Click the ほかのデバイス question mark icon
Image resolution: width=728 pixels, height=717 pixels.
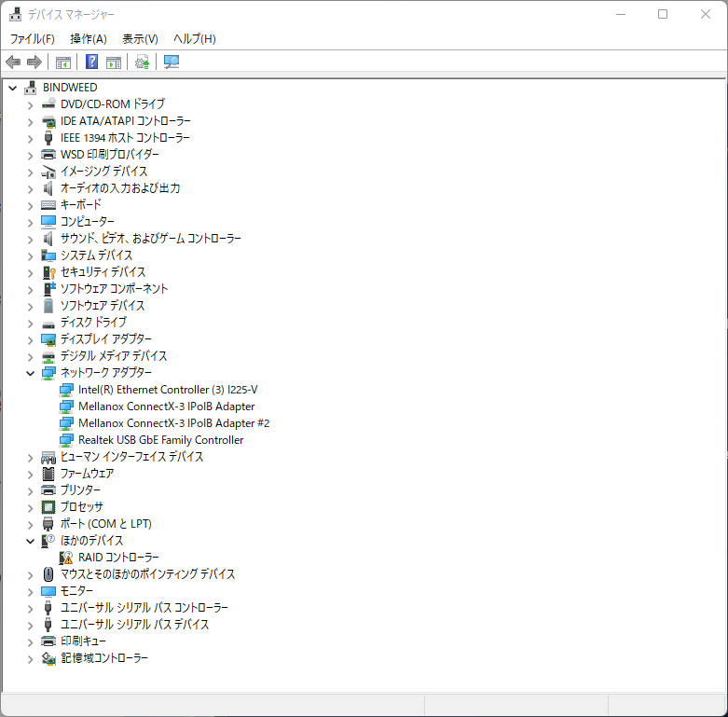click(48, 541)
